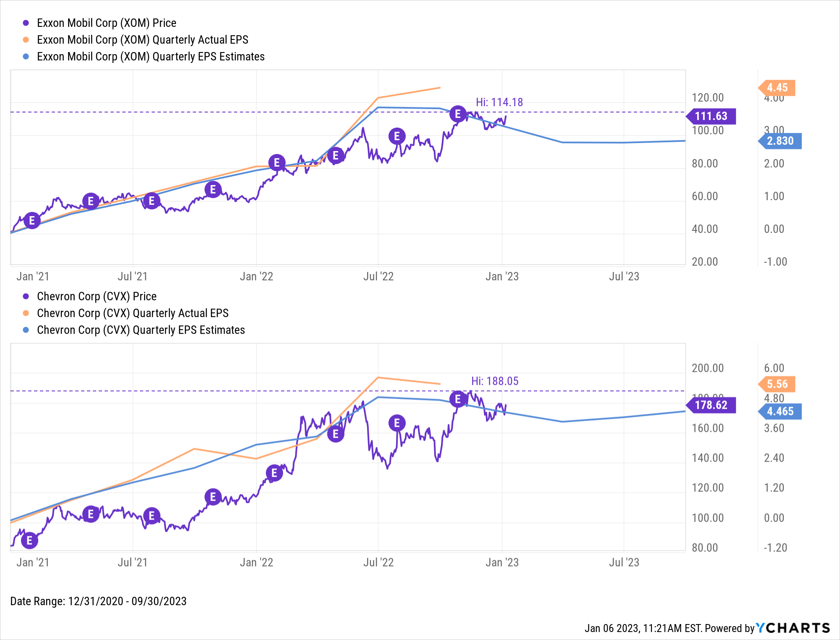840x640 pixels.
Task: Click the 120.00 price axis label on XOM chart
Action: [x=708, y=98]
